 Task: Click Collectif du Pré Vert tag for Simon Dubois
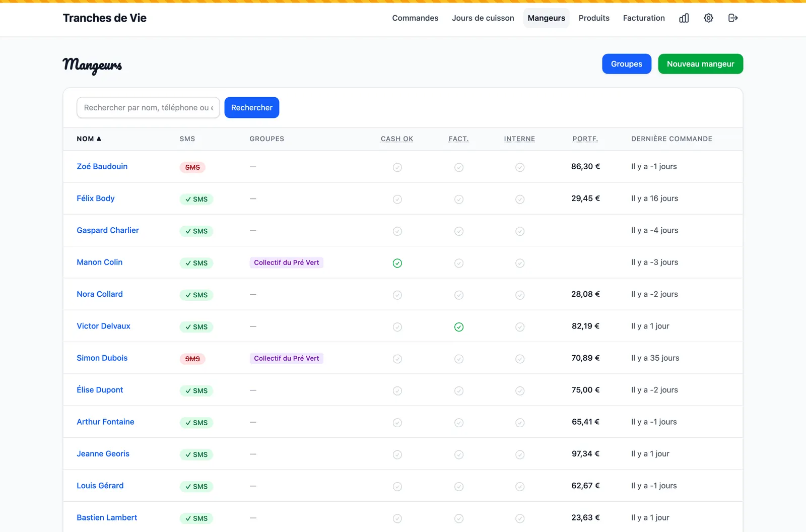pyautogui.click(x=287, y=358)
